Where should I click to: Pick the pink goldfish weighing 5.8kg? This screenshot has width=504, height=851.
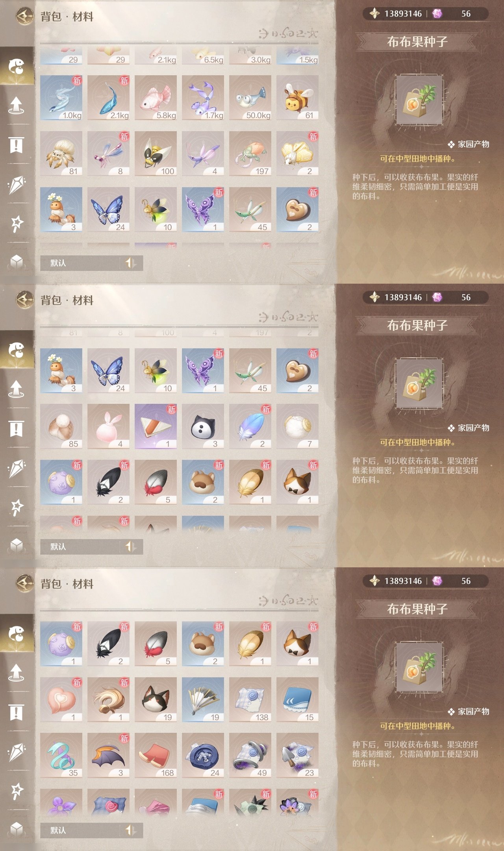tap(156, 98)
